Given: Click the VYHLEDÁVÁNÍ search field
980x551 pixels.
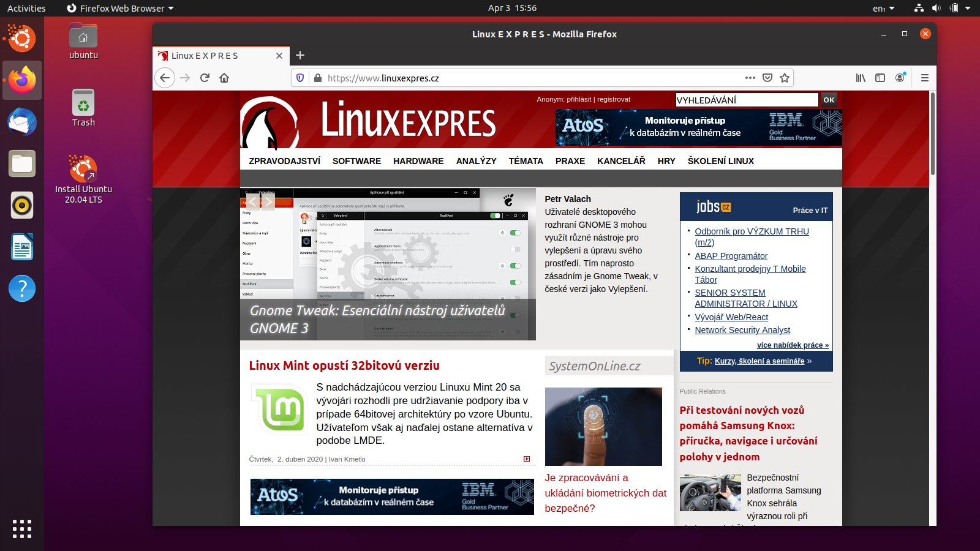Looking at the screenshot, I should coord(747,100).
